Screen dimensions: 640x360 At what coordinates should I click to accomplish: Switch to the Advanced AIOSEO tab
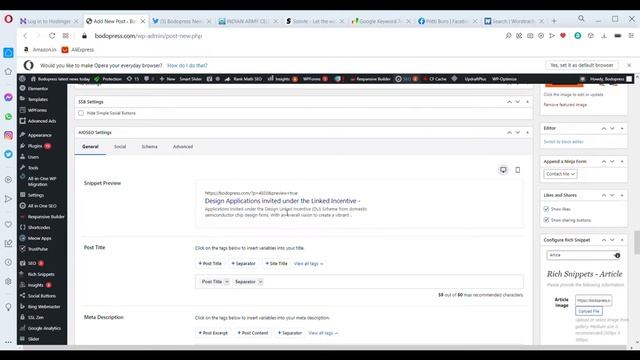tap(183, 147)
